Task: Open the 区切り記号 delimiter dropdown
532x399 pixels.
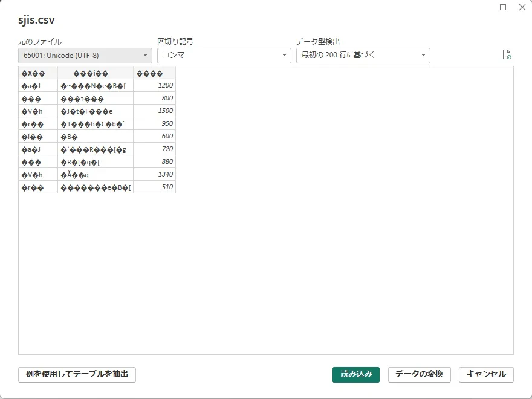Action: coord(224,55)
